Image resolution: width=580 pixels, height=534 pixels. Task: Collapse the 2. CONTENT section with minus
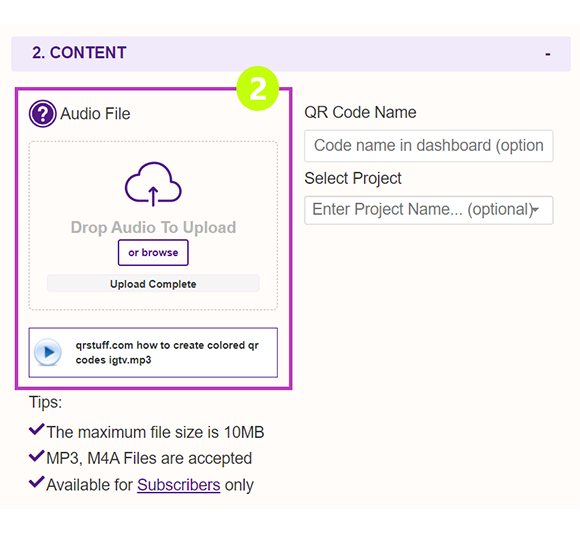point(548,54)
